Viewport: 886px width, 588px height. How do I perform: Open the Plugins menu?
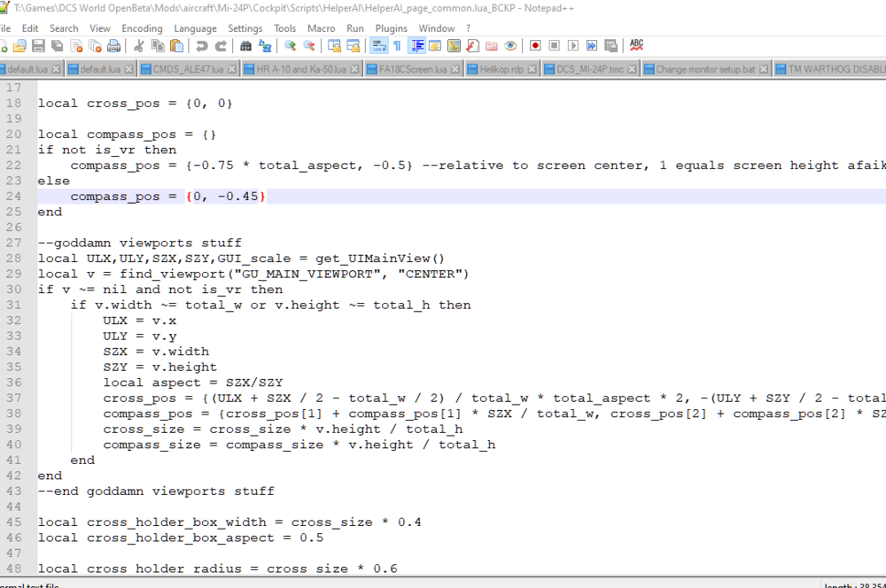pyautogui.click(x=391, y=28)
